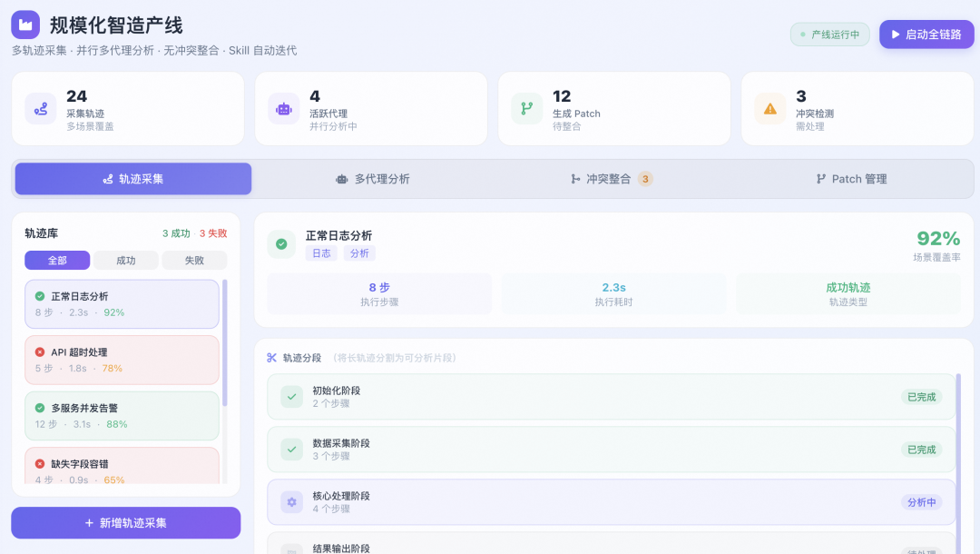Click the scissors icon next to 轨迹分段
980x554 pixels.
point(272,358)
